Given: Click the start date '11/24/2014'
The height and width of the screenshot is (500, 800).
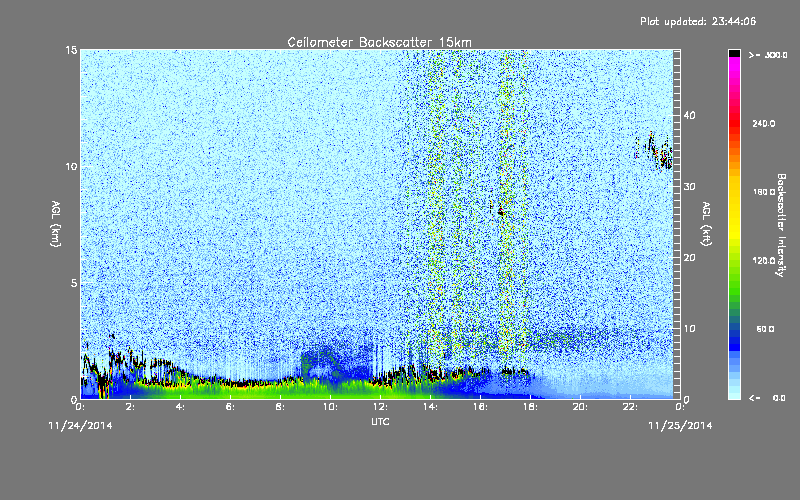Looking at the screenshot, I should tap(80, 426).
